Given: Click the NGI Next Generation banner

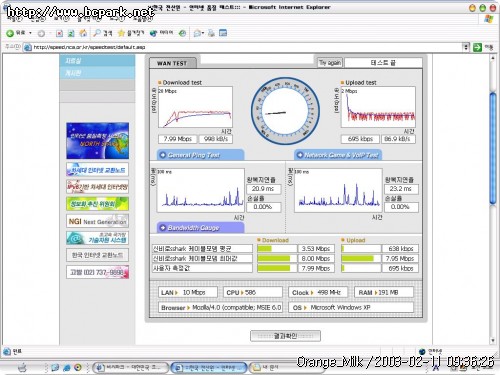Looking at the screenshot, I should click(97, 221).
